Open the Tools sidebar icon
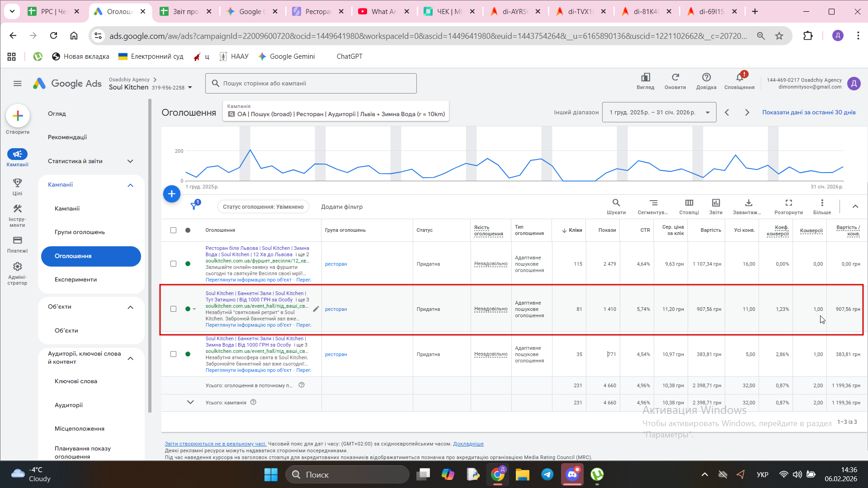The image size is (868, 488). click(x=17, y=209)
